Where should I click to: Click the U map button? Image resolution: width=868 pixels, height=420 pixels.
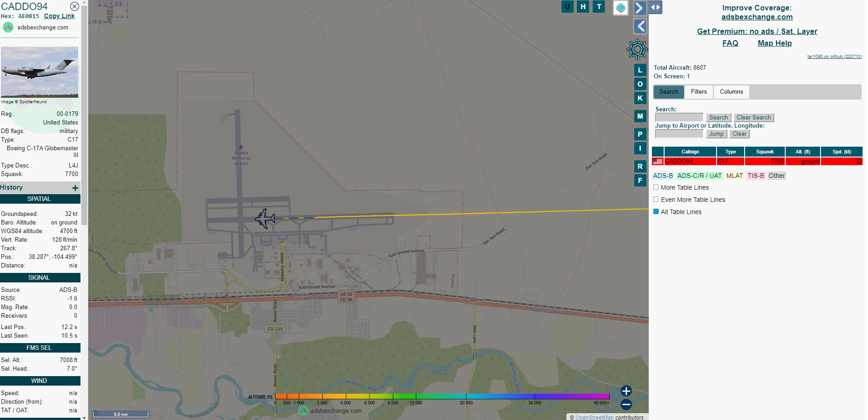pos(567,6)
